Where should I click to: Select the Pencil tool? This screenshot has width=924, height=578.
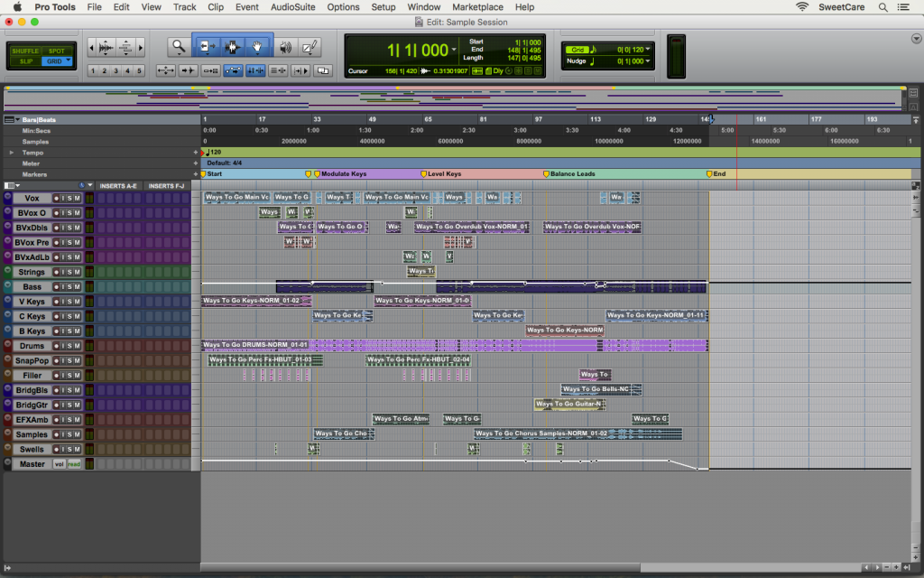click(308, 45)
